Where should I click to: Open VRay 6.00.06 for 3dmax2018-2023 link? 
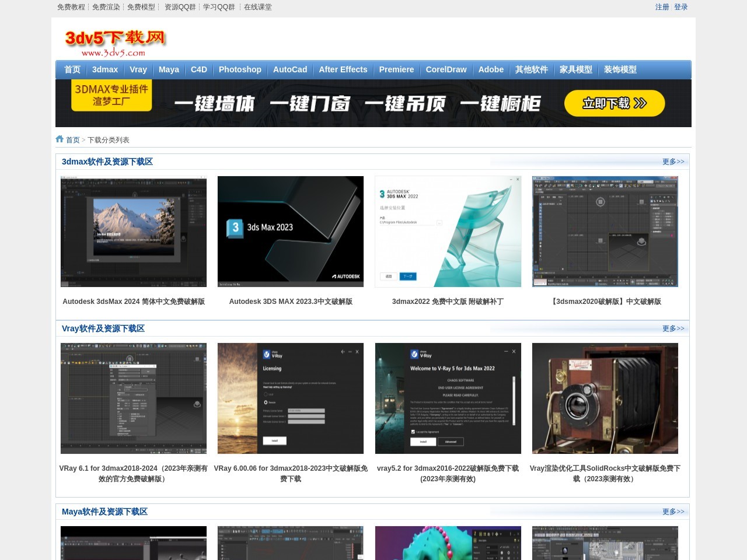click(x=291, y=474)
